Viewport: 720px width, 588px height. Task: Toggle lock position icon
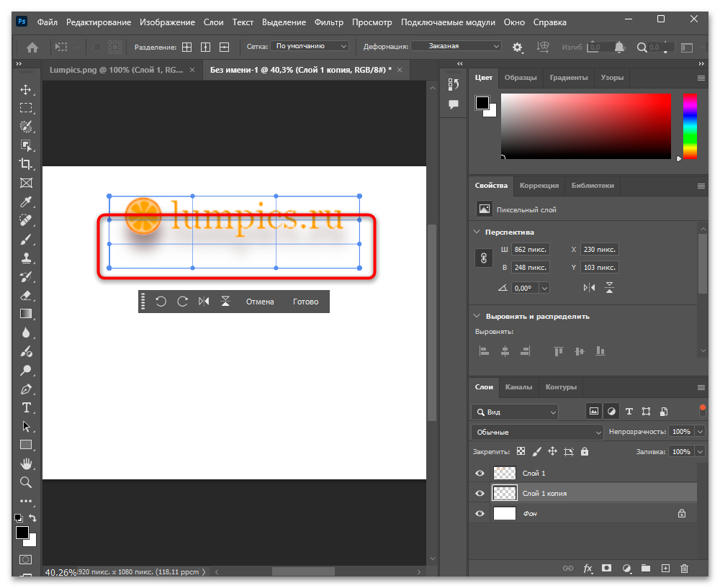click(552, 452)
